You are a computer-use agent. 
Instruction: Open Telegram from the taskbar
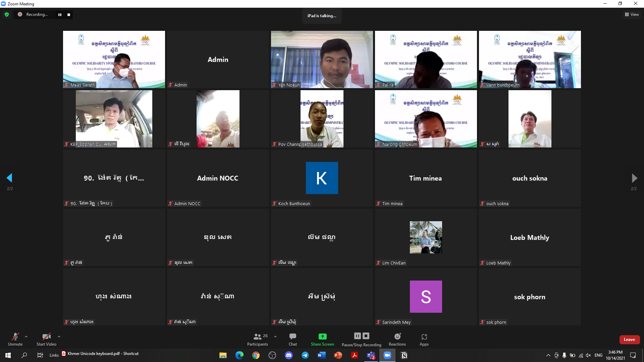pos(305,355)
